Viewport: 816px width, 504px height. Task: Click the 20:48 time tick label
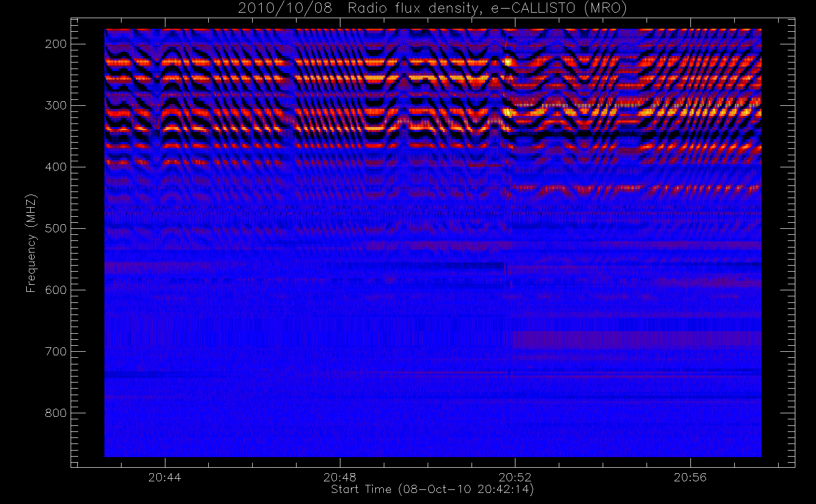(340, 477)
